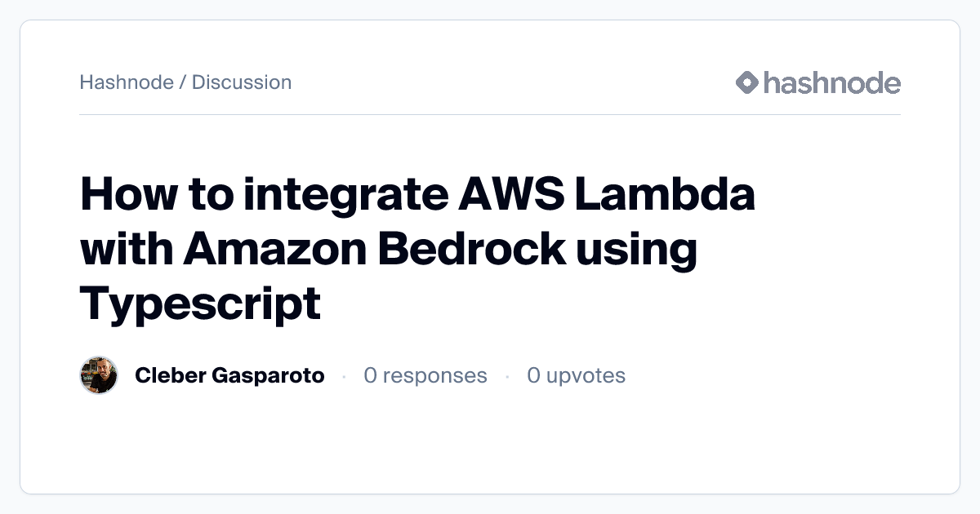Go to the Discussion breadcrumb
This screenshot has width=980, height=514.
[242, 82]
